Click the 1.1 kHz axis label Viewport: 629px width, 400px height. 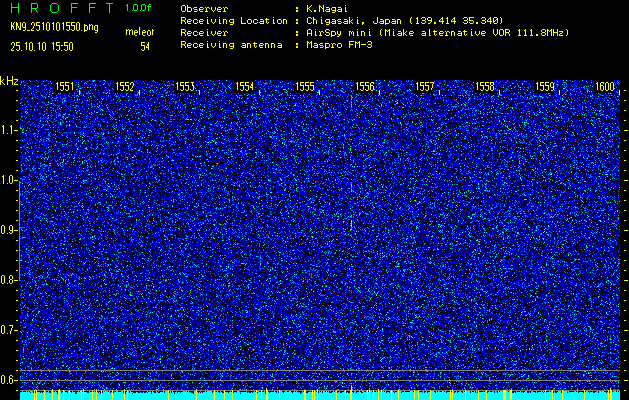[9, 130]
